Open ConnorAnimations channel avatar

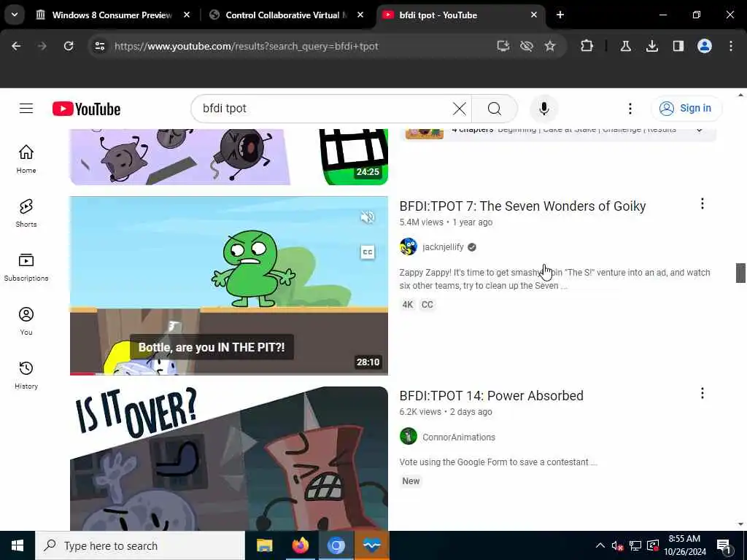(409, 436)
